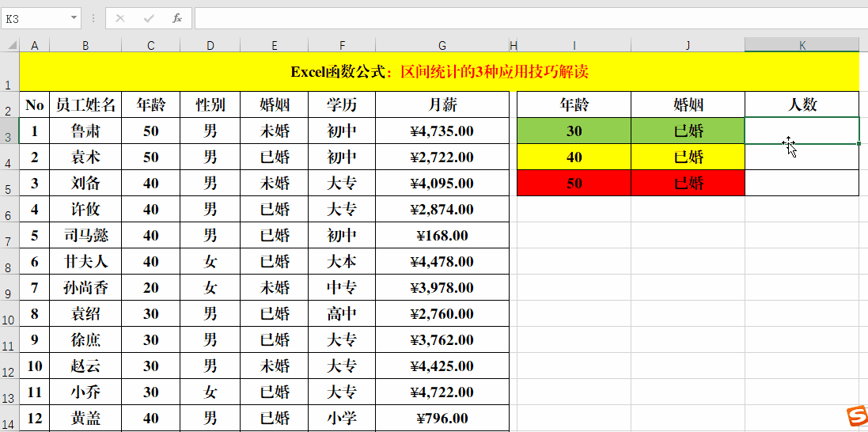Click the name cell 袁绍
The image size is (868, 432).
(x=85, y=313)
